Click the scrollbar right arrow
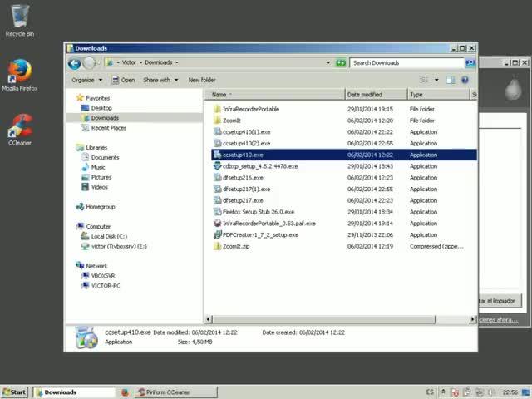Screen dimensions: 532x399 (473, 319)
